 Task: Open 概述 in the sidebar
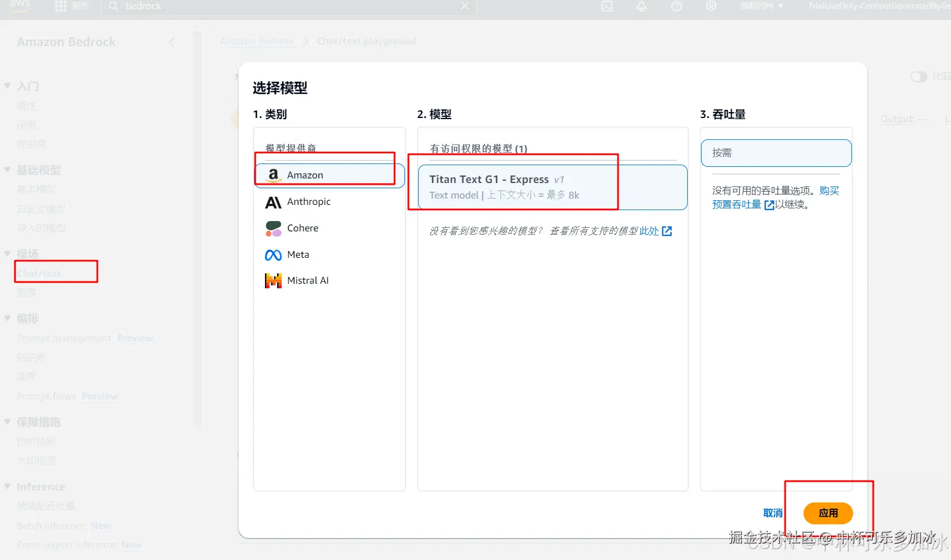pyautogui.click(x=26, y=105)
